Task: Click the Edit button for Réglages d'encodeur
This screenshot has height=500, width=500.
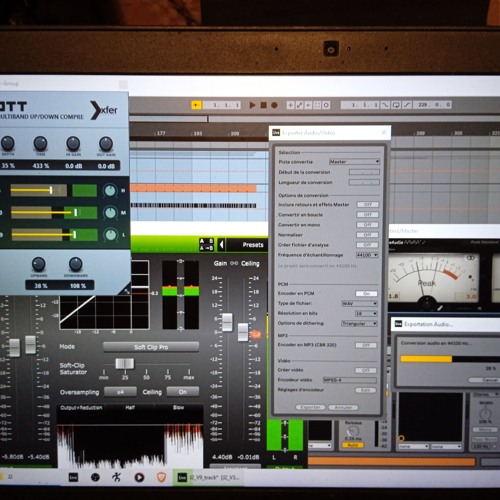Action: [365, 390]
